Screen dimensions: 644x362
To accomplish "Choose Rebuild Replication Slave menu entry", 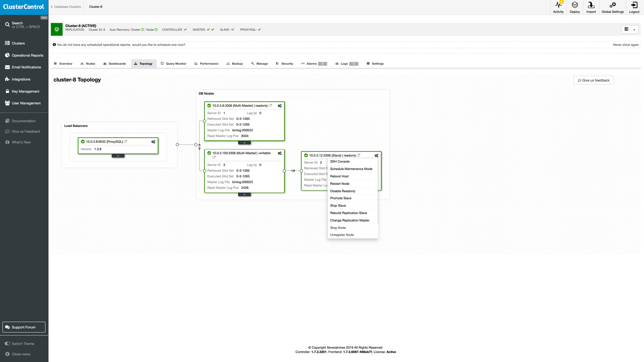I will [348, 213].
